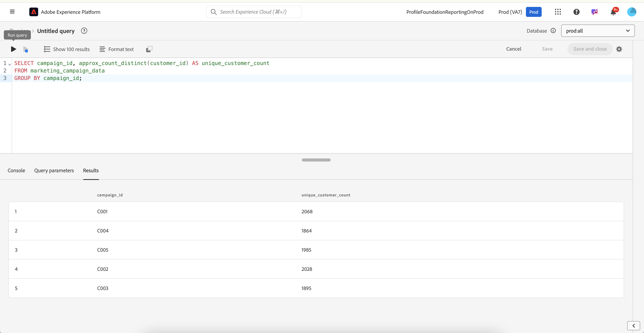Expand the prod:all database dropdown
644x333 pixels.
tap(597, 31)
